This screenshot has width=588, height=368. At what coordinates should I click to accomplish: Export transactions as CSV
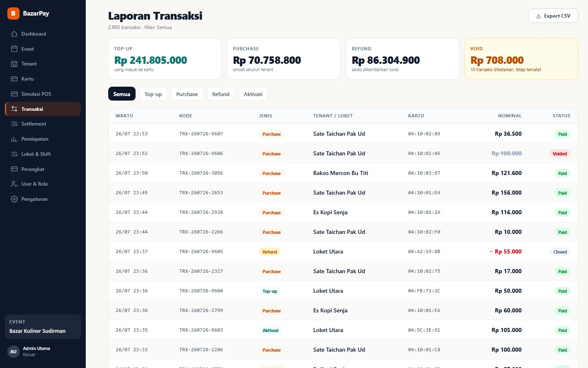click(553, 16)
